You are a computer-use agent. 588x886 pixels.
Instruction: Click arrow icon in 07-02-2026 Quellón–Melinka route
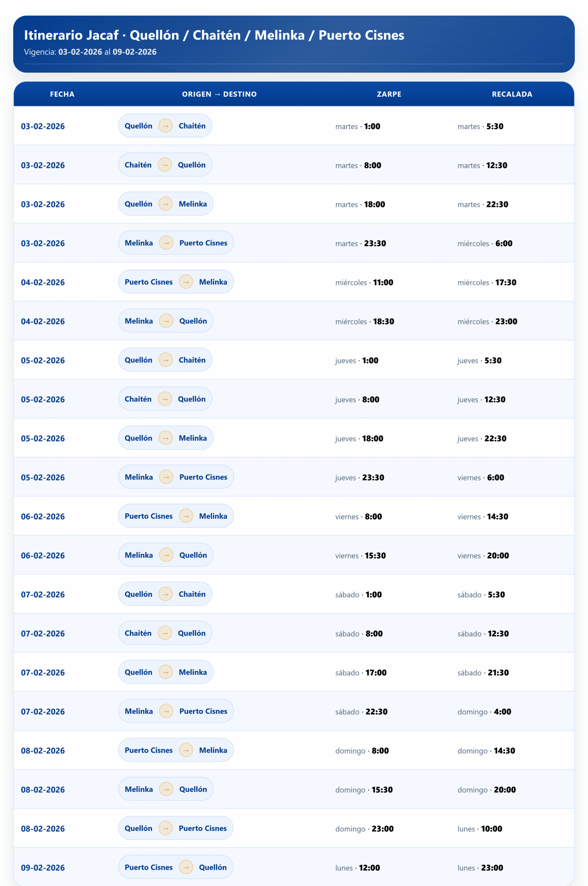click(x=165, y=672)
